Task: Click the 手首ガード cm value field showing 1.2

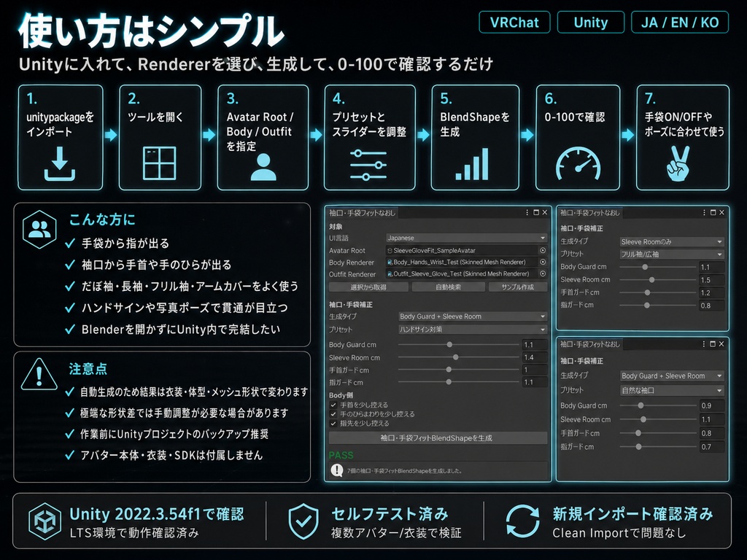Action: coord(712,293)
